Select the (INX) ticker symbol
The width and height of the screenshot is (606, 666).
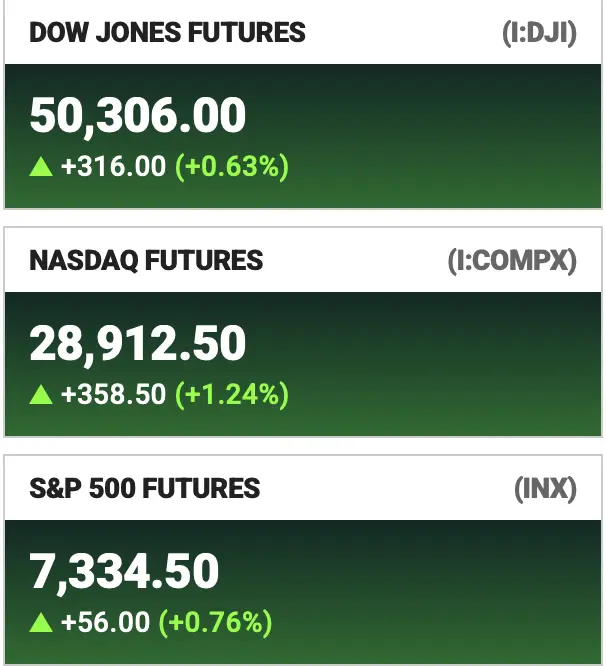545,488
